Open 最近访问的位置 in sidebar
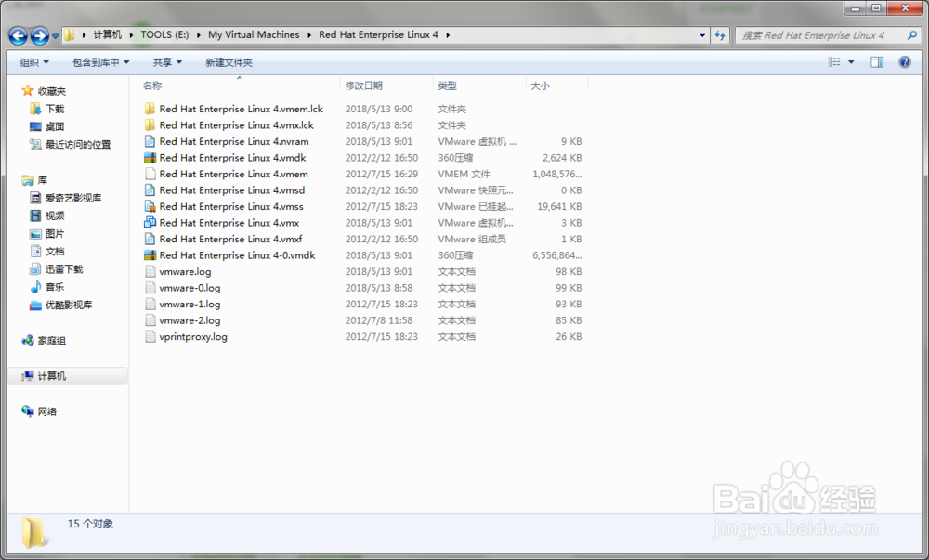Image resolution: width=929 pixels, height=560 pixels. [78, 145]
